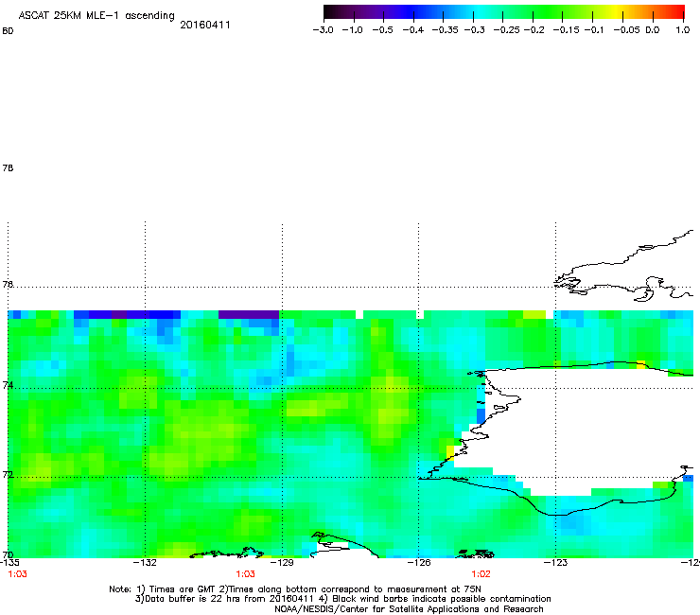Image resolution: width=700 pixels, height=615 pixels.
Task: Click the red time label 1:03 between -132 and -129
Action: click(246, 574)
